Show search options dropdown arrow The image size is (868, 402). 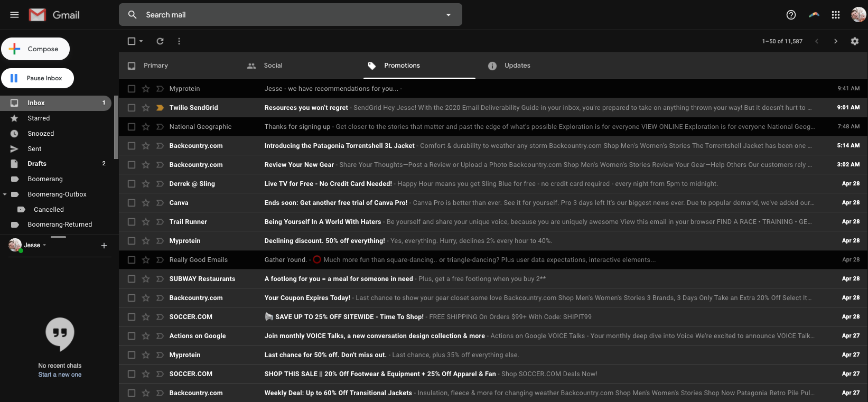click(449, 15)
